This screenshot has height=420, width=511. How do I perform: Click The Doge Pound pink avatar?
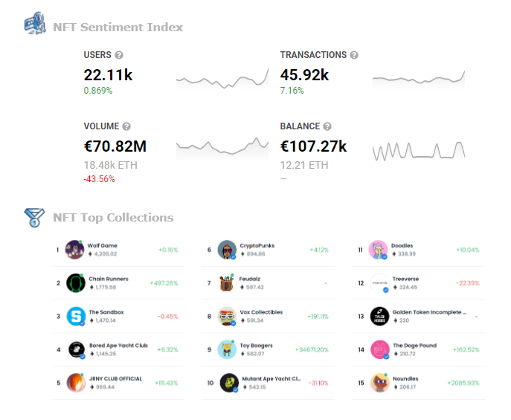[379, 349]
